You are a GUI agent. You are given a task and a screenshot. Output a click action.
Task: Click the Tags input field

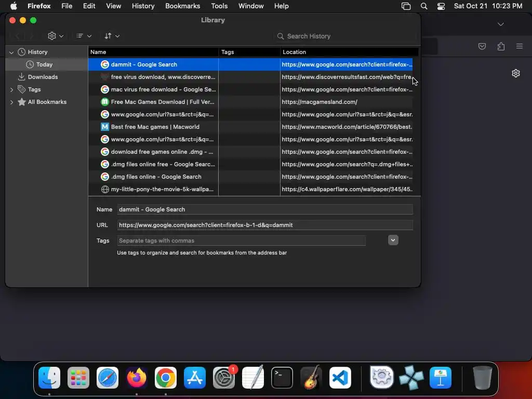click(241, 241)
